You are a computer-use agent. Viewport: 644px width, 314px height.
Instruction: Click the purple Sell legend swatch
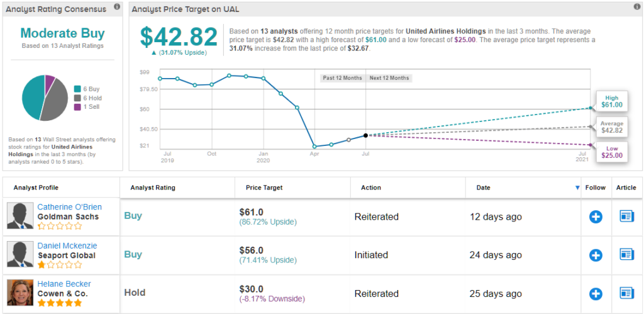[x=77, y=107]
